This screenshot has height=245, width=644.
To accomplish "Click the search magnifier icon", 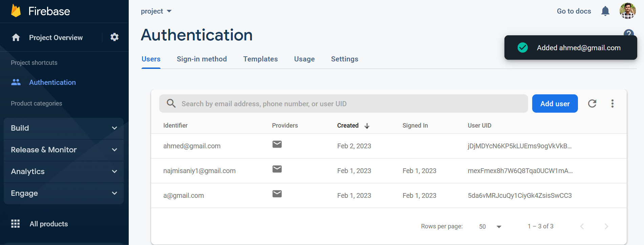I will click(x=171, y=103).
